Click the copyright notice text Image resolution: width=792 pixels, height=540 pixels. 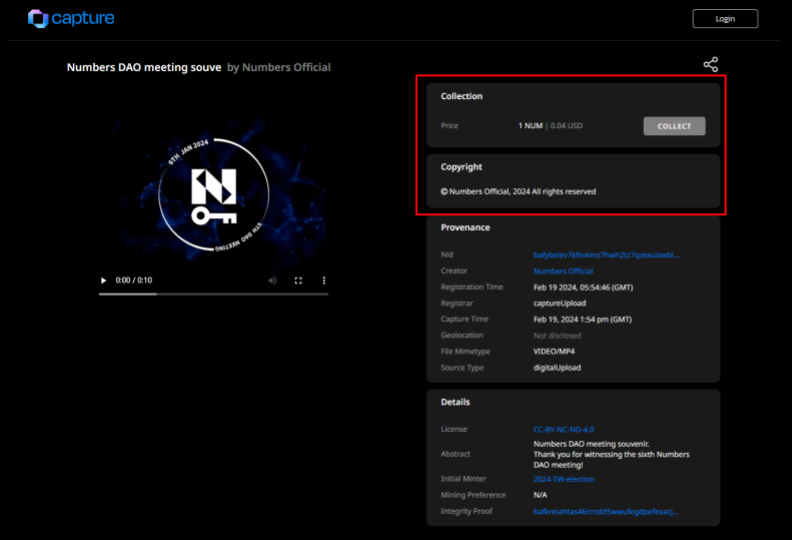coord(518,191)
